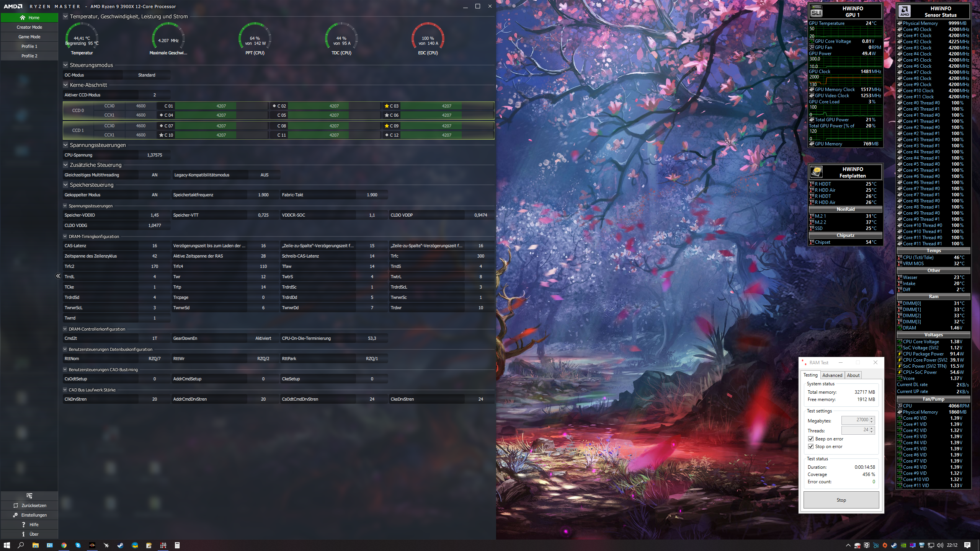Click the import/export profile icon above Zurücksetzen

(x=29, y=496)
